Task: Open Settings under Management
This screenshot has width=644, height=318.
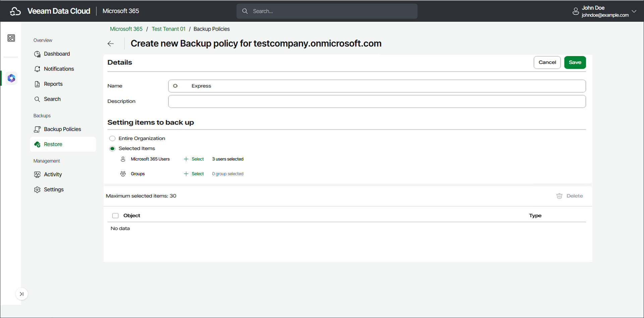Action: (x=54, y=190)
